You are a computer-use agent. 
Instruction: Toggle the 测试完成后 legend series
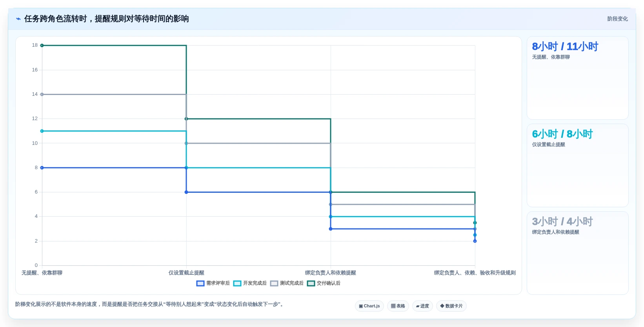tap(287, 283)
